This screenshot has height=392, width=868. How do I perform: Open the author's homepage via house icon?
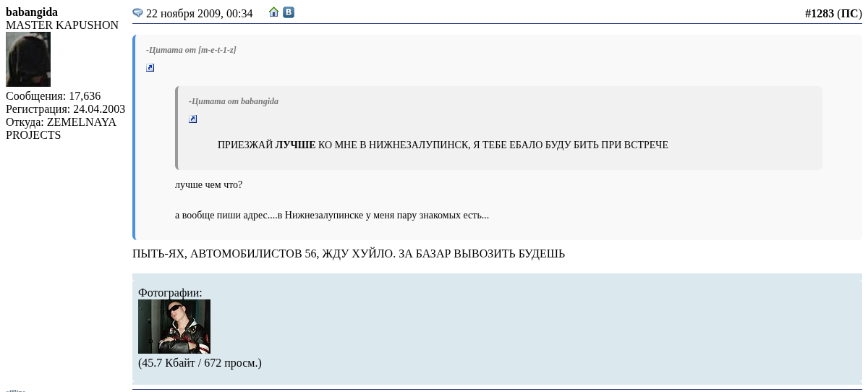click(273, 12)
